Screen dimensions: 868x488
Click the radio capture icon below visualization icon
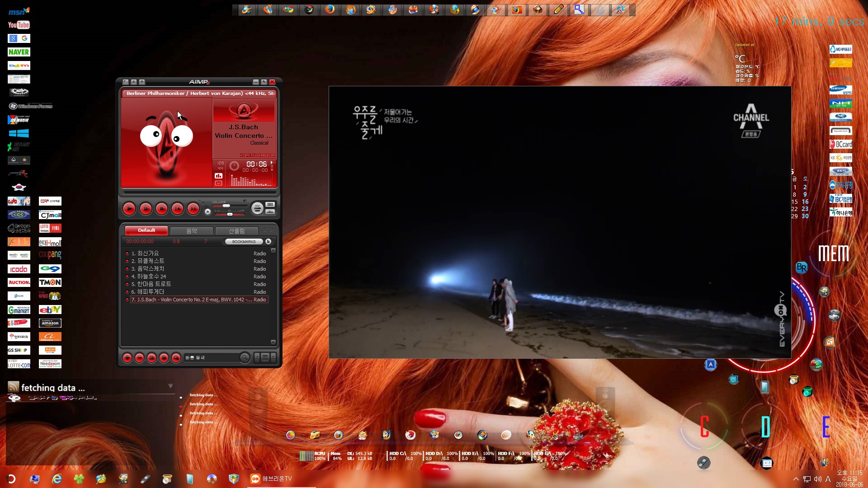pyautogui.click(x=218, y=183)
